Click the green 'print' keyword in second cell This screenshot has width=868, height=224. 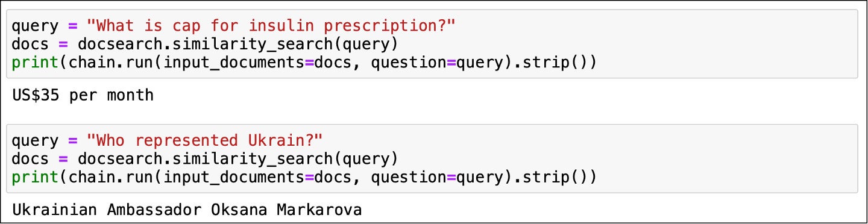coord(36,176)
